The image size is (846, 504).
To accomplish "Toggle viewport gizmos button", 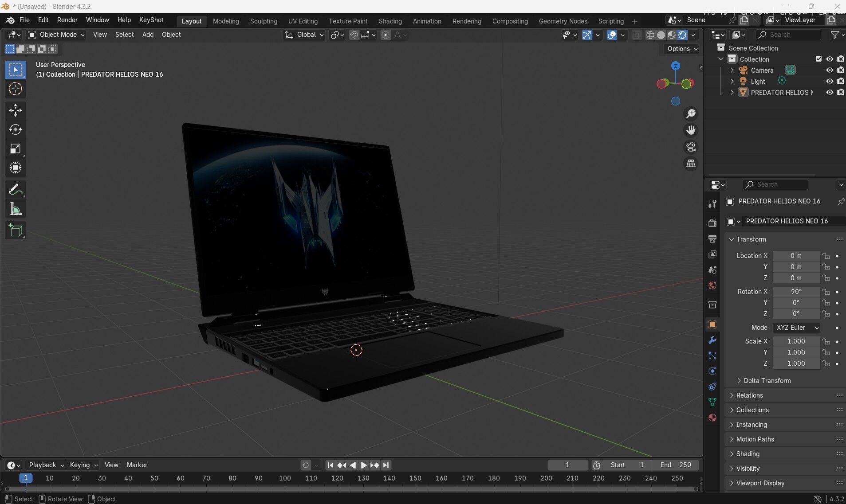I will [587, 35].
